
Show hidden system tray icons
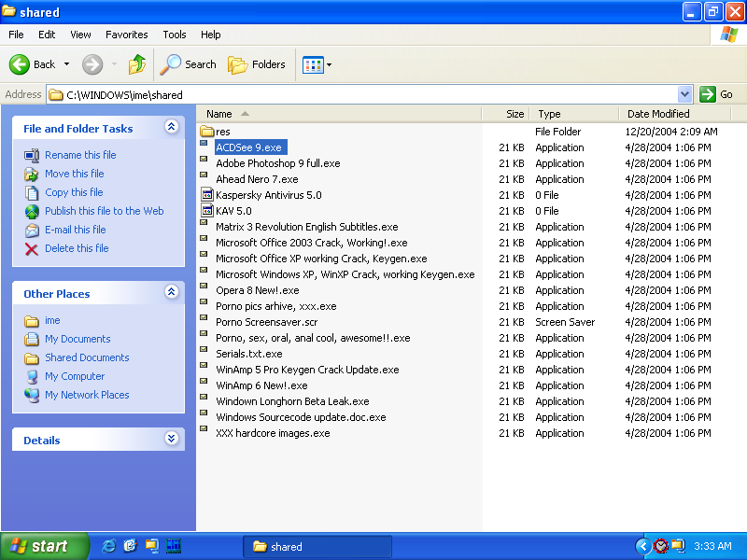click(643, 546)
